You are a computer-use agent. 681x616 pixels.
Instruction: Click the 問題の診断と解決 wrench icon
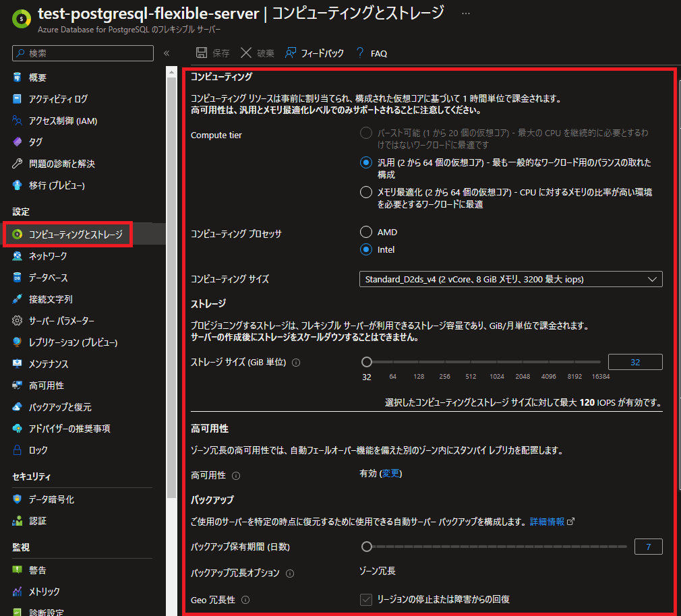point(17,164)
